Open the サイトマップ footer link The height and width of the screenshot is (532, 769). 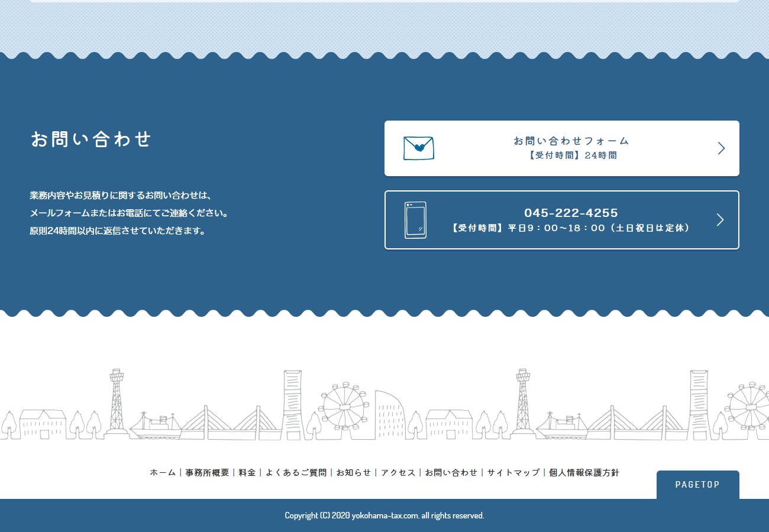click(513, 472)
